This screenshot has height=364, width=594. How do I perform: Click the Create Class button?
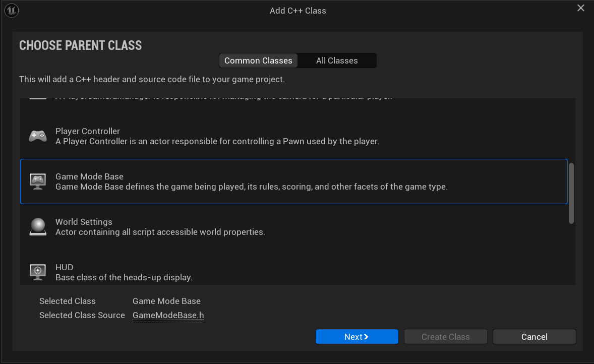click(446, 336)
